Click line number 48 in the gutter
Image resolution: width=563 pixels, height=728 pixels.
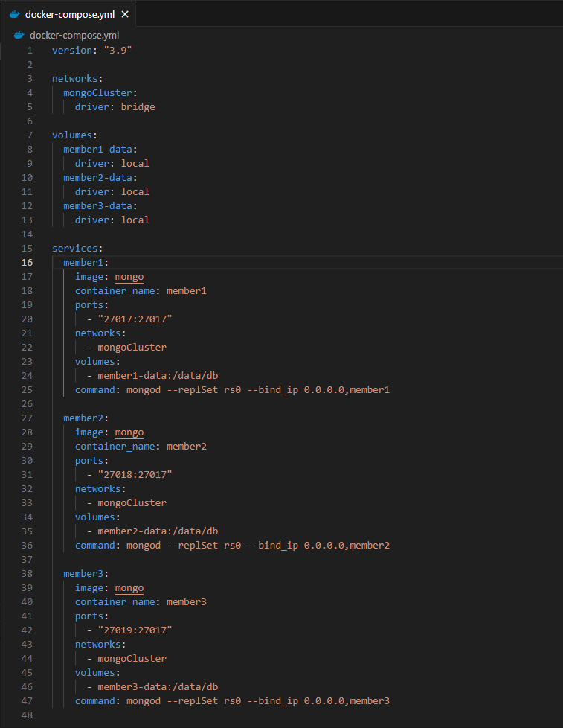[27, 715]
